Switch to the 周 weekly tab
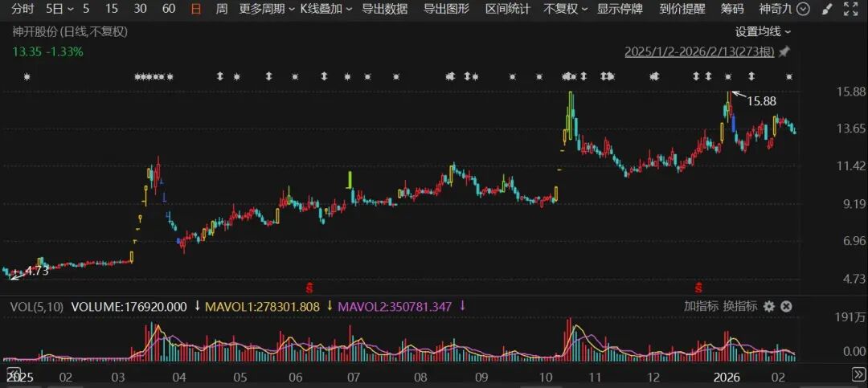The height and width of the screenshot is (388, 868). pos(222,10)
